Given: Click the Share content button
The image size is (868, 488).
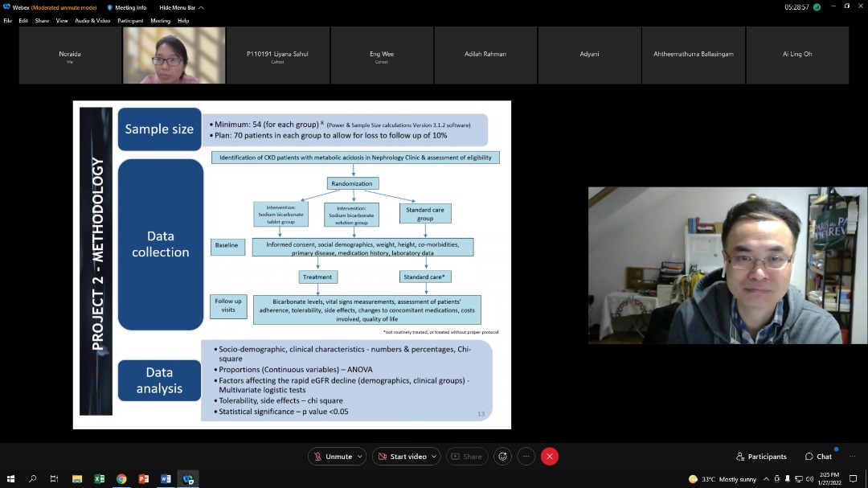Looking at the screenshot, I should [466, 457].
